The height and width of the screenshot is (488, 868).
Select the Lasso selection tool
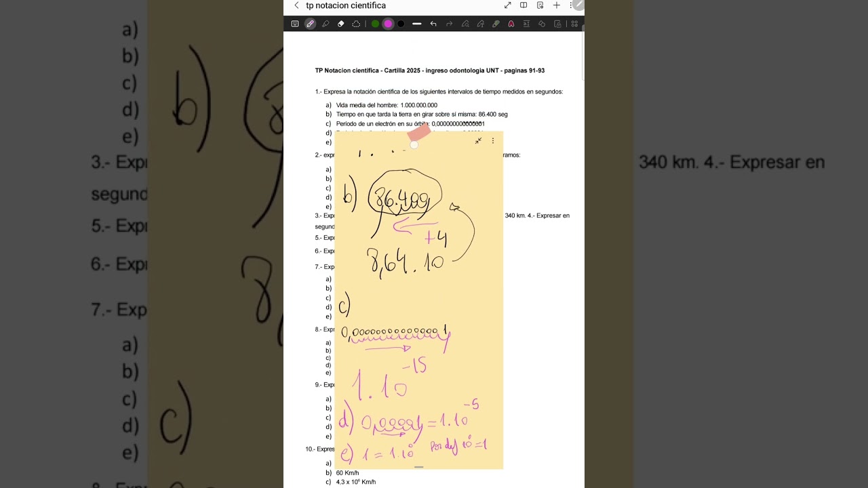point(356,24)
